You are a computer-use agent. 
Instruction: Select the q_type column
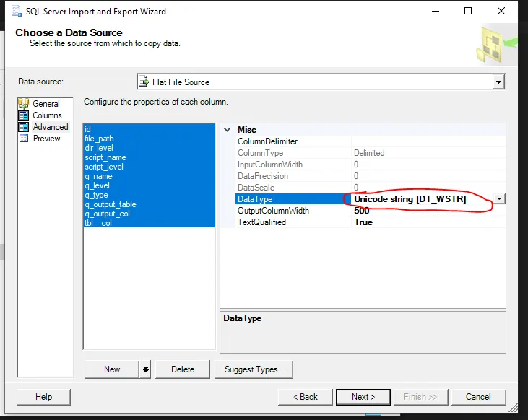click(x=150, y=195)
